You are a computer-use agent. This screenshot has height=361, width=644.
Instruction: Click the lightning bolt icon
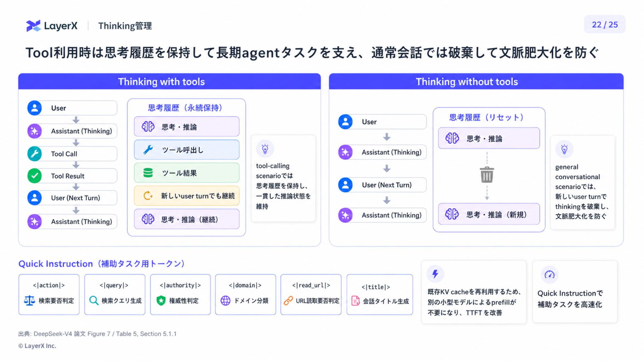click(x=435, y=274)
